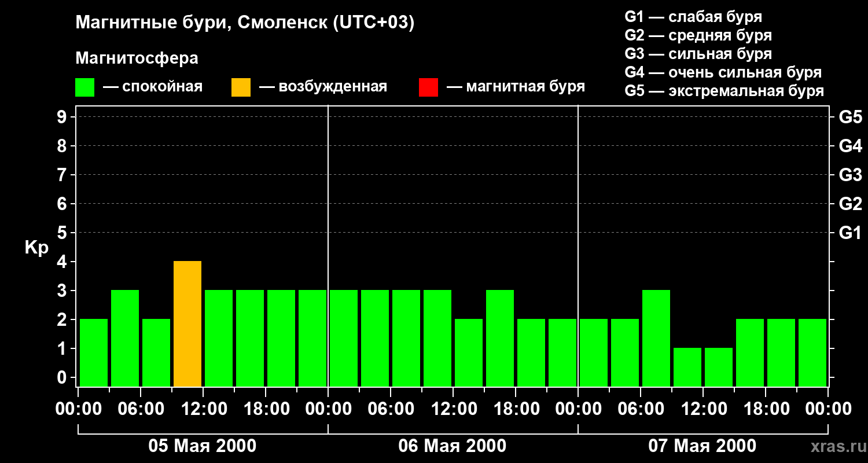
Task: Click the right-axis 'G3' scale label
Action: [x=850, y=175]
